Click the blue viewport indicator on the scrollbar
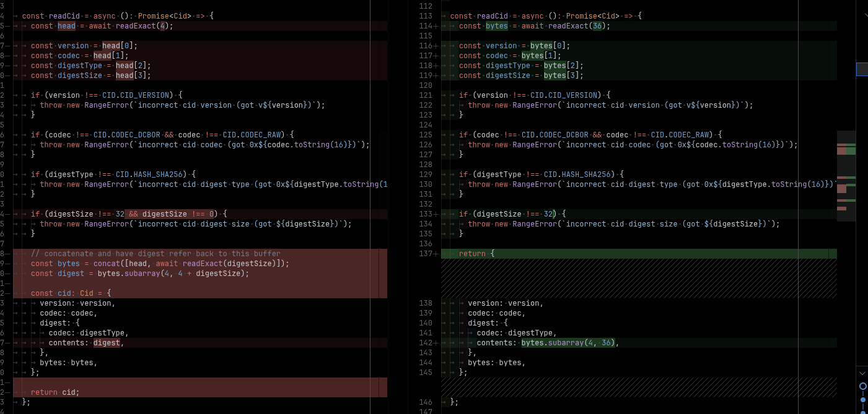868x414 pixels. coord(862,69)
